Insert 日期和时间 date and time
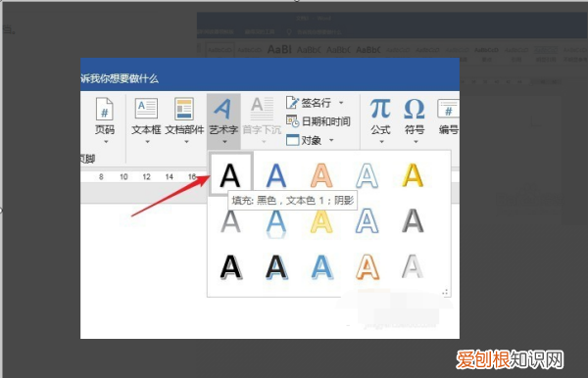588x378 pixels. pyautogui.click(x=318, y=121)
